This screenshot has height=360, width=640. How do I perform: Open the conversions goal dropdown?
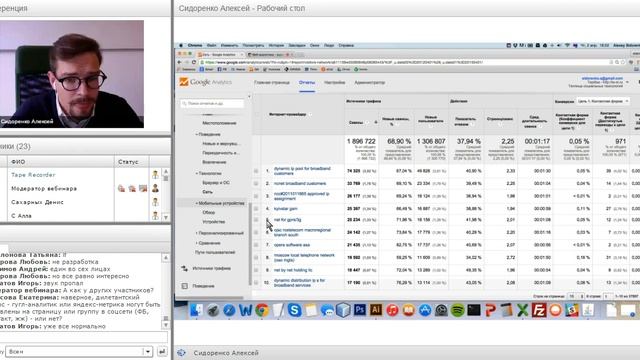tap(603, 101)
